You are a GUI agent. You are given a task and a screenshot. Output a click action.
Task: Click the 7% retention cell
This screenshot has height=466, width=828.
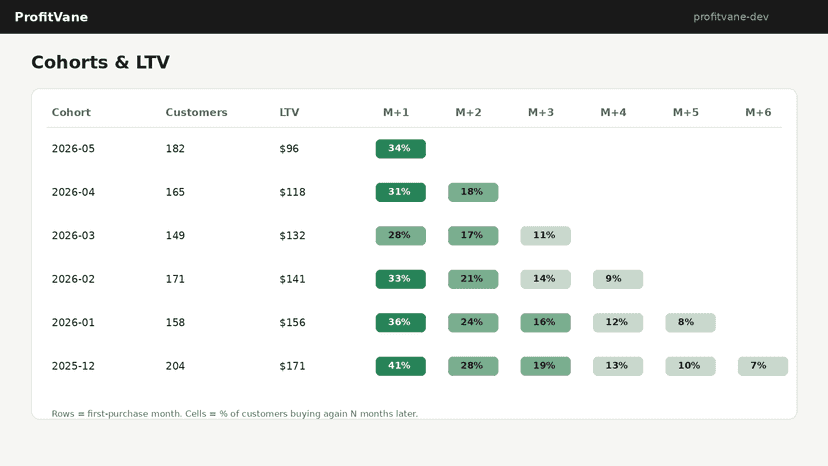pos(763,366)
